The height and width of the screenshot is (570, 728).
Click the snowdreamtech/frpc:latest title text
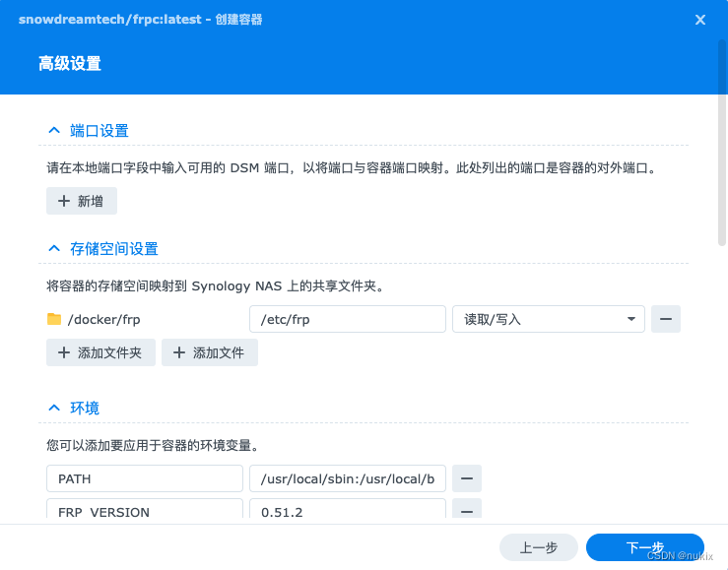[110, 20]
